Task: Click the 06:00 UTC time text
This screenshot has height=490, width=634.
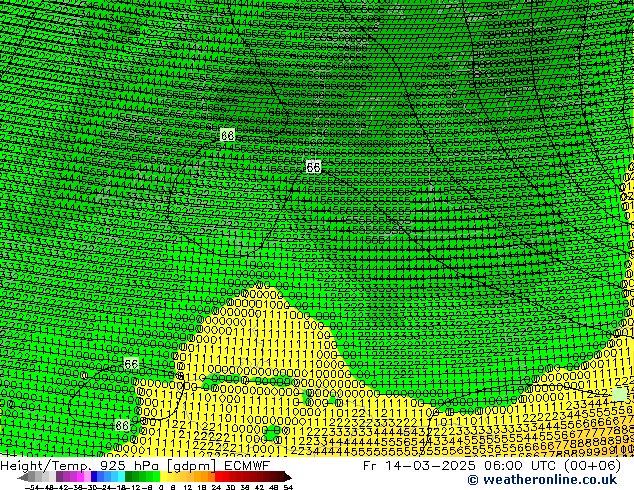Action: click(520, 466)
